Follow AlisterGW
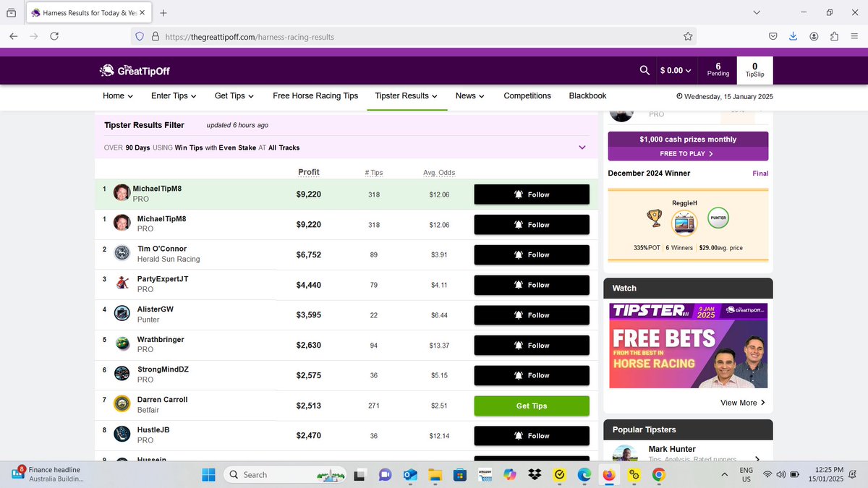This screenshot has width=868, height=488. [532, 315]
